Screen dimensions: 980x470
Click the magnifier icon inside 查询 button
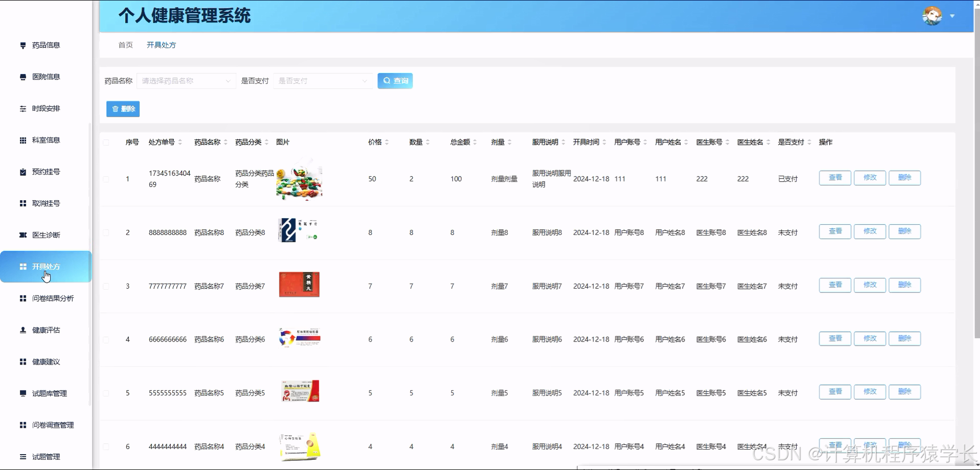point(387,80)
